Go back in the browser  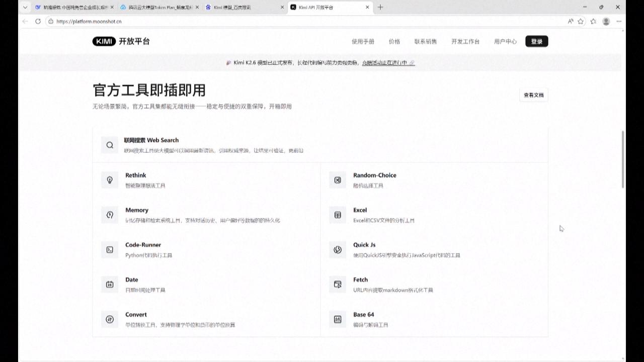click(x=25, y=21)
